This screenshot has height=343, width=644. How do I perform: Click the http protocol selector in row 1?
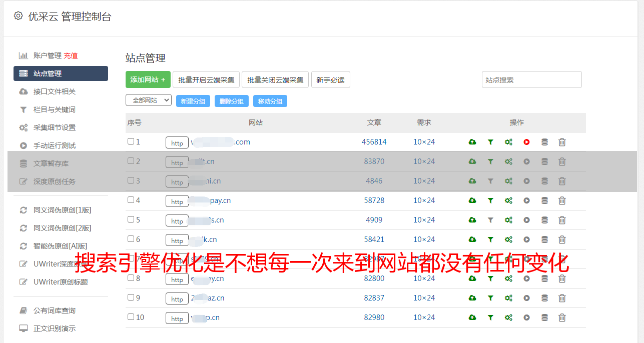click(x=177, y=143)
